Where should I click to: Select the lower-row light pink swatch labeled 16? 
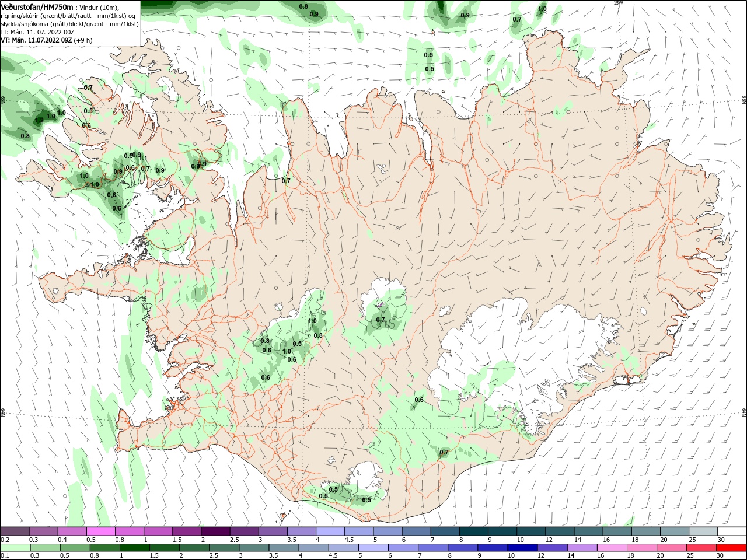(612, 548)
